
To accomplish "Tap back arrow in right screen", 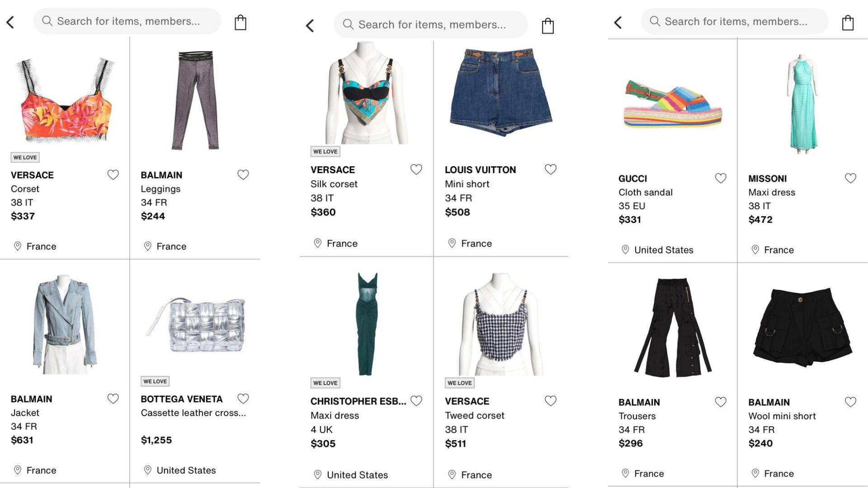I will pyautogui.click(x=618, y=23).
